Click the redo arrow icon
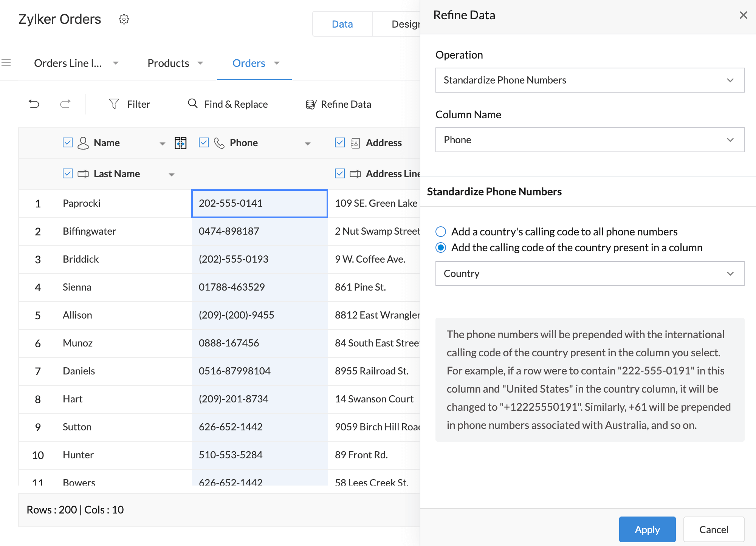This screenshot has height=546, width=756. click(x=65, y=104)
